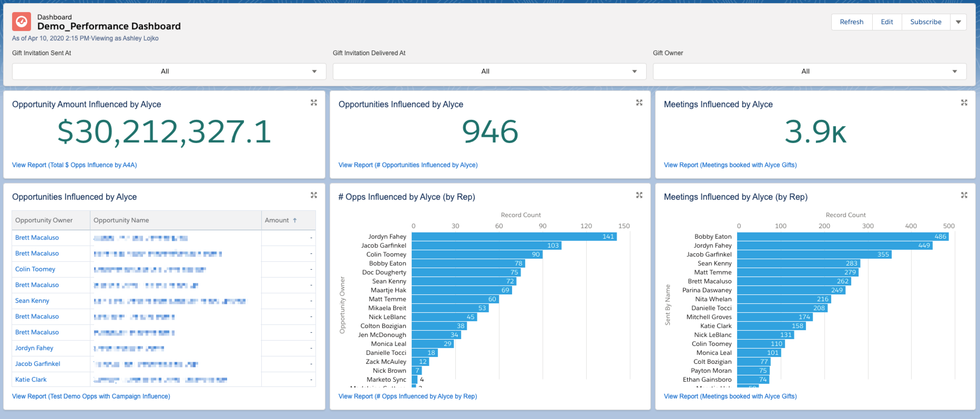Open the Meetings booked report link under the by Rep chart
The image size is (980, 419).
tap(730, 396)
